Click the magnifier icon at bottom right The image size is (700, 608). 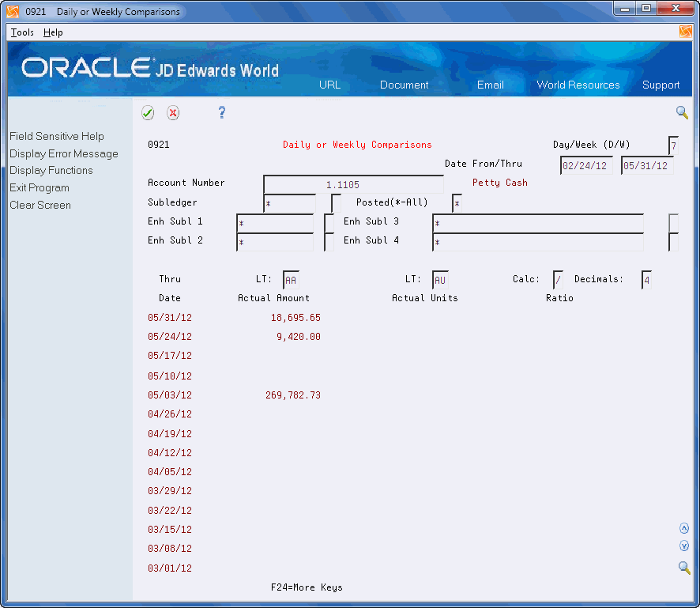click(684, 568)
